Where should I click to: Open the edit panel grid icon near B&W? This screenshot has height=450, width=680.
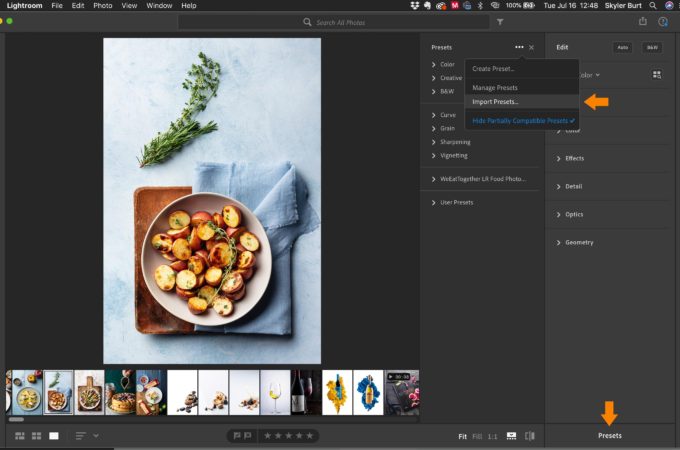[657, 75]
